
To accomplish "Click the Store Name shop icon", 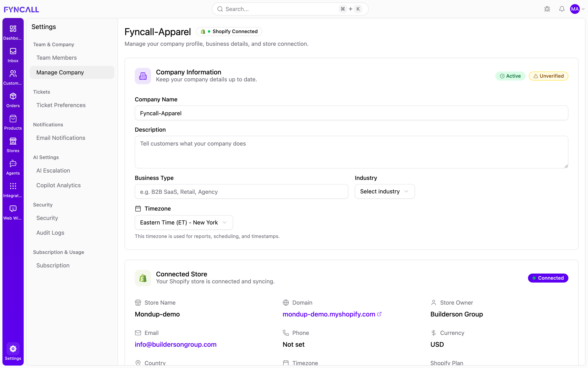I will pos(138,303).
